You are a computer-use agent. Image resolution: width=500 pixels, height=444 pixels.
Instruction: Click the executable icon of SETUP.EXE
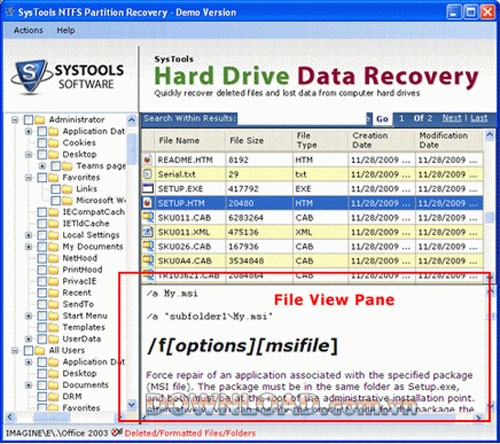tap(148, 189)
